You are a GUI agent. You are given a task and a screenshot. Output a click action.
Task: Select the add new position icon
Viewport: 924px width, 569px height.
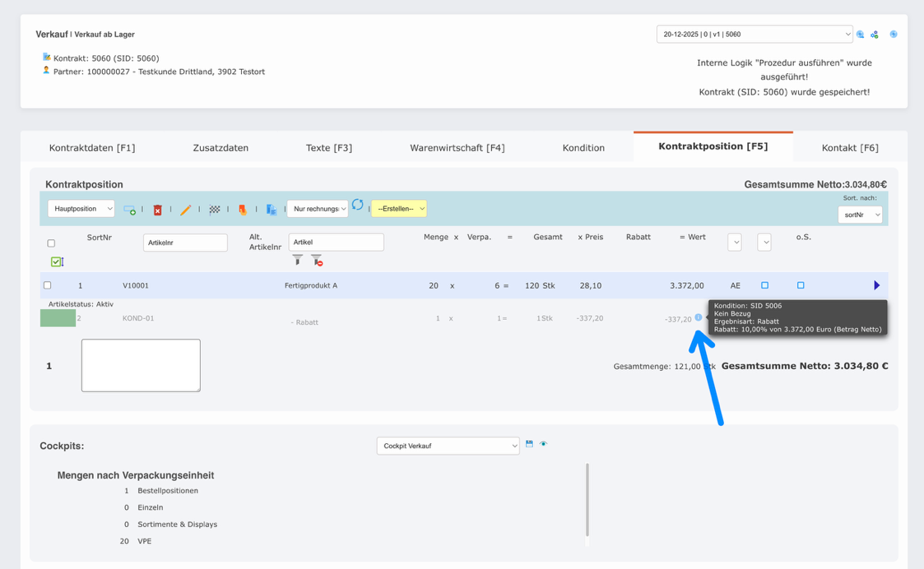(129, 209)
